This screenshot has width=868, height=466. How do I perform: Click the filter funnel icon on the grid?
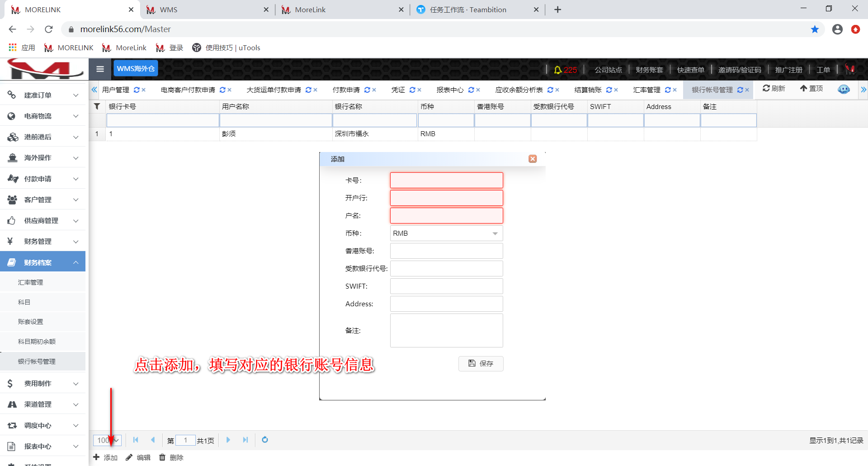[97, 106]
